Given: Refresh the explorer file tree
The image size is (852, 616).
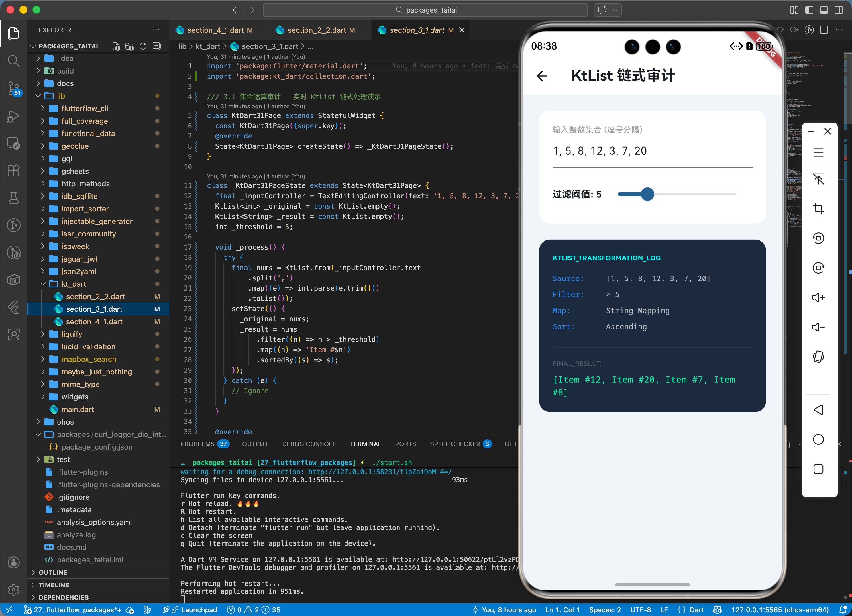Looking at the screenshot, I should [x=143, y=46].
